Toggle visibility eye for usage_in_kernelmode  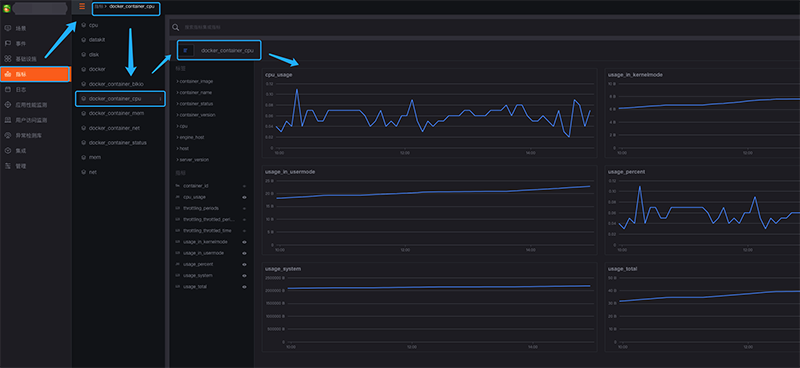tap(244, 242)
